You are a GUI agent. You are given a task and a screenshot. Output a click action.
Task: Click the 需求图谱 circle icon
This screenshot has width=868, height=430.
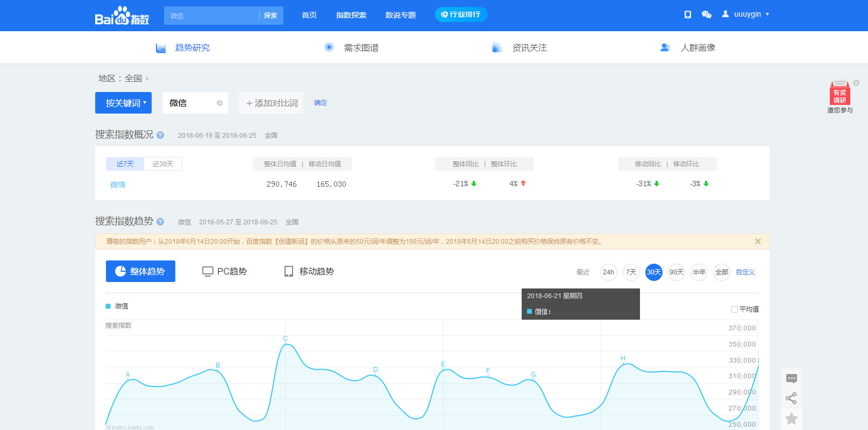pyautogui.click(x=329, y=47)
